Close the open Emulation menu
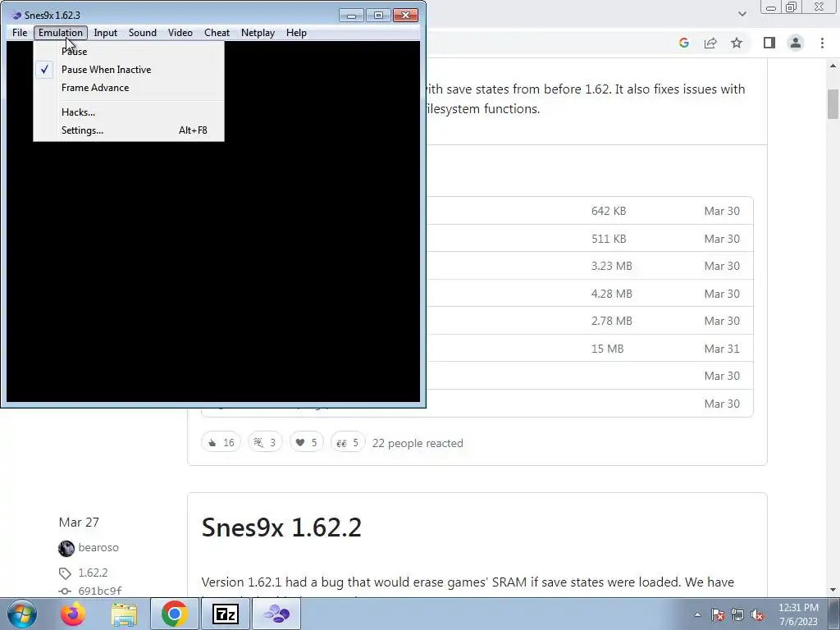The image size is (840, 630). pyautogui.click(x=61, y=33)
